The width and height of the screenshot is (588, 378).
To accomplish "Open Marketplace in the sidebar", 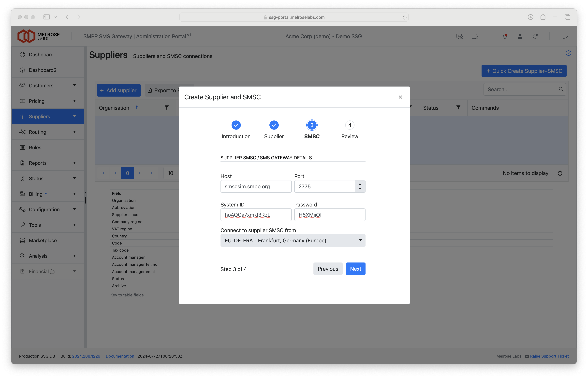I will (48, 240).
